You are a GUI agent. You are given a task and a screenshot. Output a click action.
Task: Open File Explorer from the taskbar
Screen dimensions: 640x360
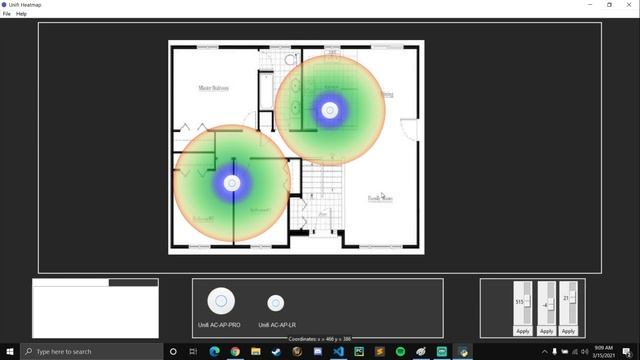click(x=256, y=351)
